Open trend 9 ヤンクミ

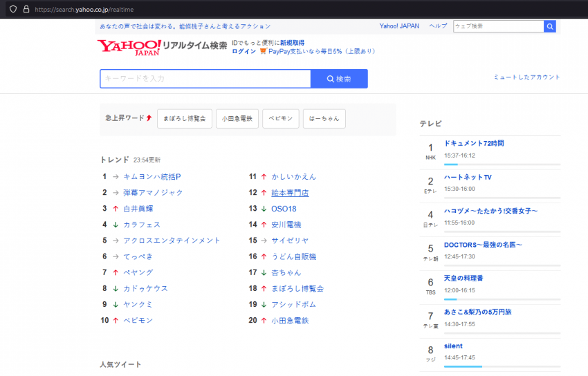138,305
